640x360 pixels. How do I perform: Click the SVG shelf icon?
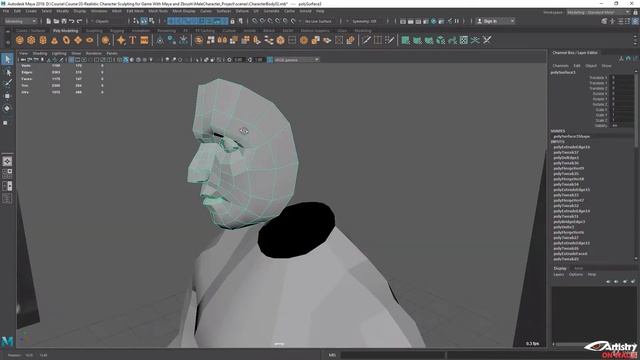point(144,40)
